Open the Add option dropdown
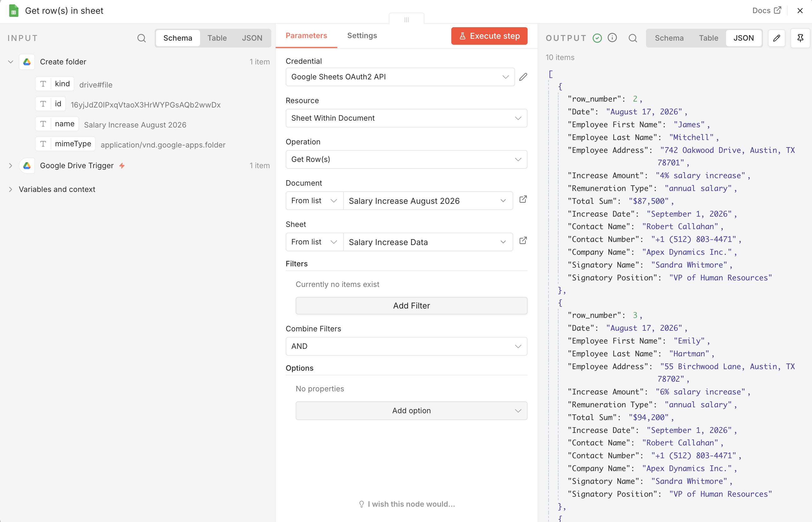This screenshot has width=812, height=522. click(x=411, y=410)
